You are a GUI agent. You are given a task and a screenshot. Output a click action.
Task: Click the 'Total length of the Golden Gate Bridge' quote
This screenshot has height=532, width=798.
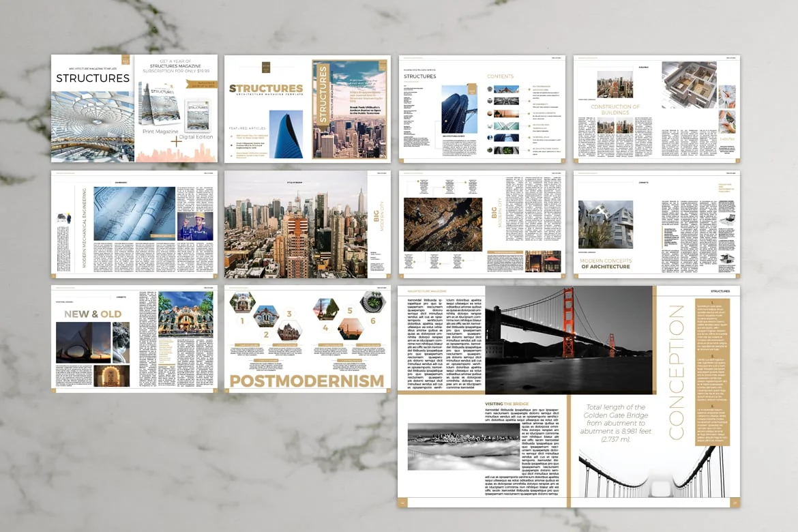point(616,423)
